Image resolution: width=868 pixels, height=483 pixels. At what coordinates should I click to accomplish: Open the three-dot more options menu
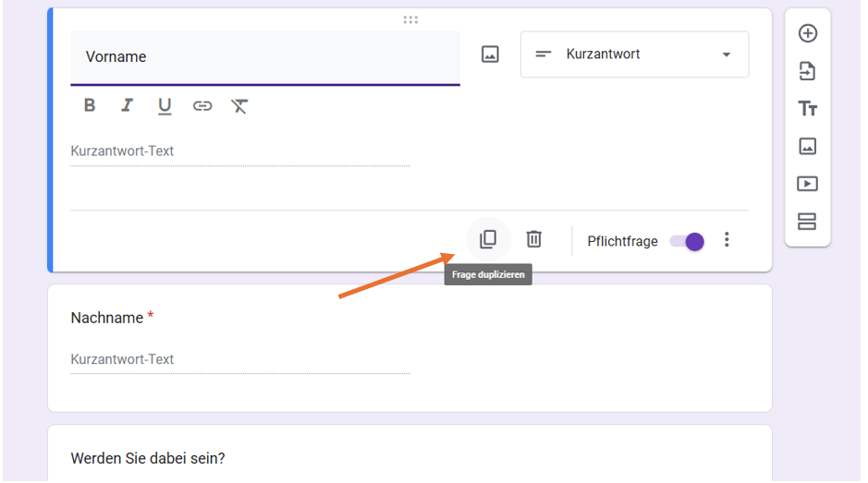727,240
